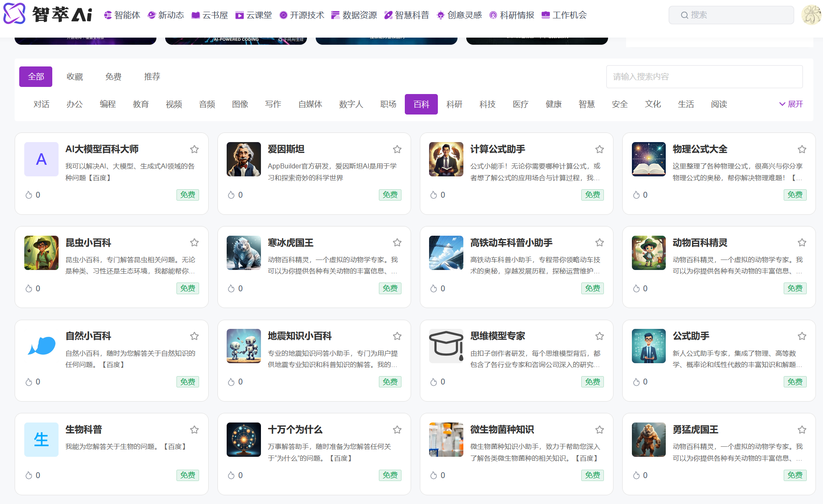
Task: Switch to the 免费 filter tab
Action: pyautogui.click(x=113, y=76)
